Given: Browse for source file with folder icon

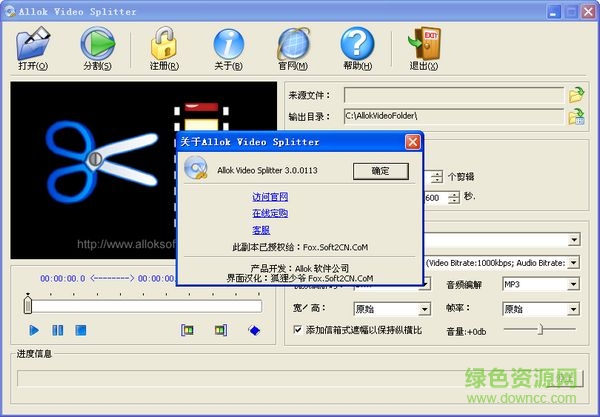Looking at the screenshot, I should point(576,95).
